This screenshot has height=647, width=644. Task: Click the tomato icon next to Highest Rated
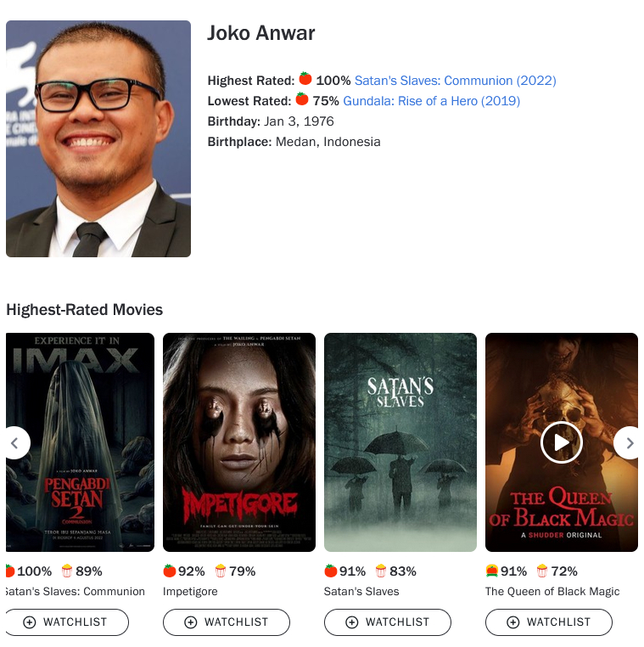(x=305, y=78)
